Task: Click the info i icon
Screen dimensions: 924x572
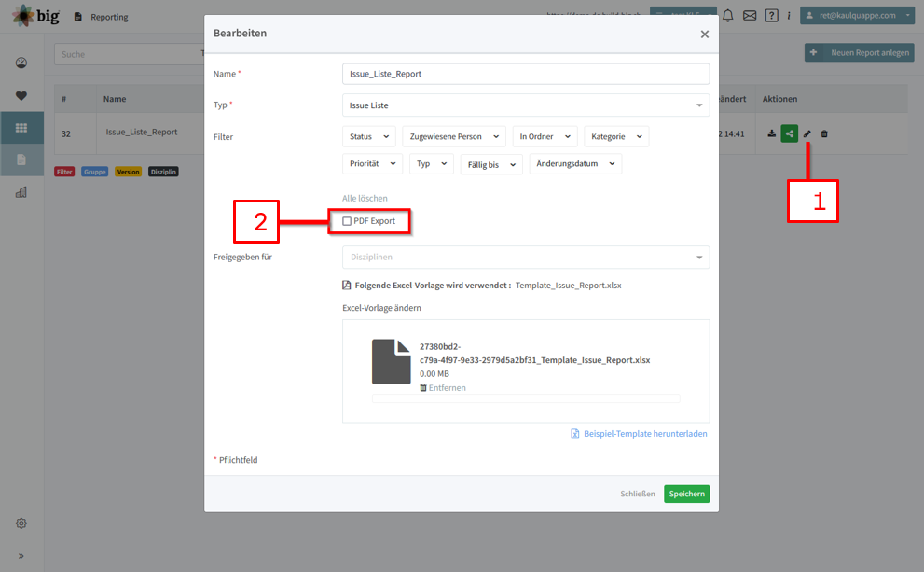Action: pos(789,16)
